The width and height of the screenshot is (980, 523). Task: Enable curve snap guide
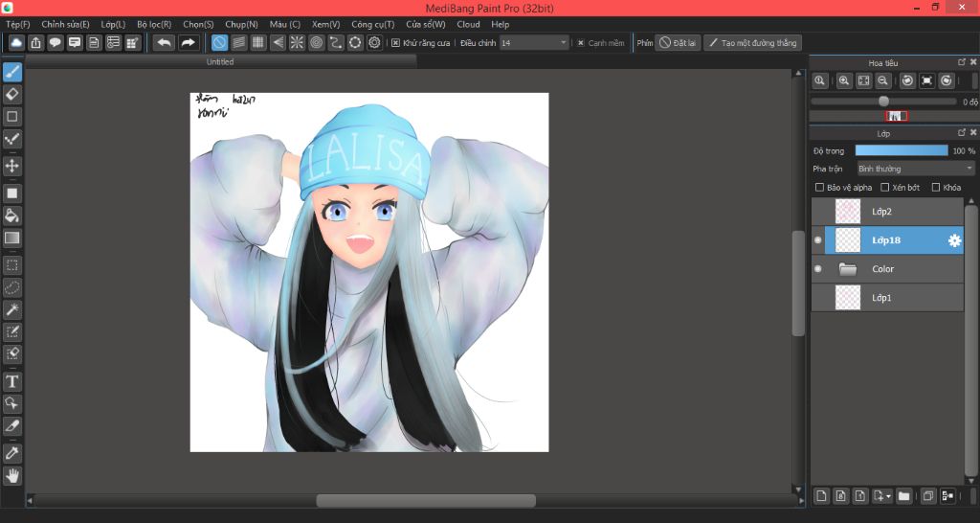pyautogui.click(x=336, y=42)
